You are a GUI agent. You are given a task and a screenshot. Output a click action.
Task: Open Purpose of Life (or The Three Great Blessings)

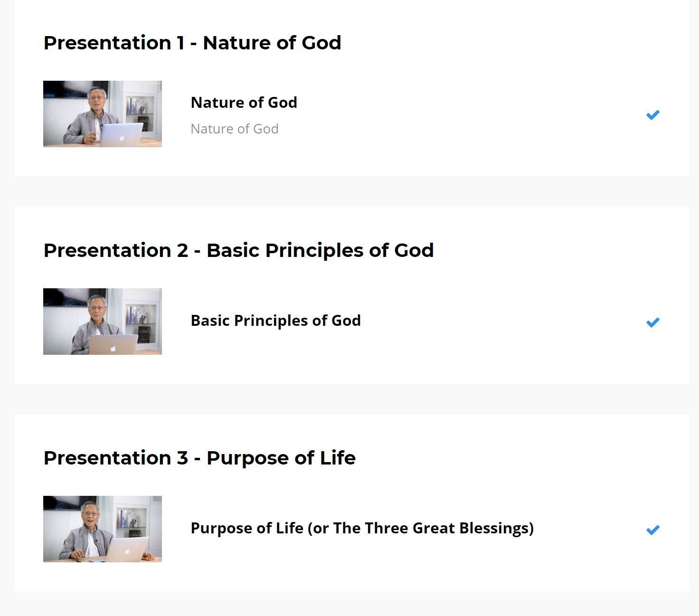point(362,528)
